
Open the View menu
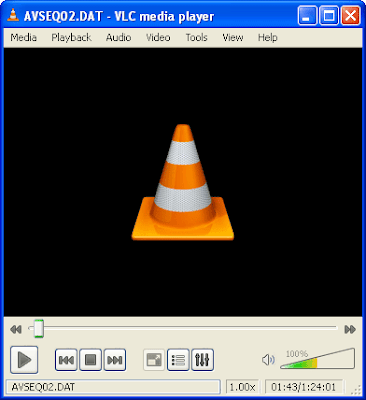pyautogui.click(x=233, y=37)
